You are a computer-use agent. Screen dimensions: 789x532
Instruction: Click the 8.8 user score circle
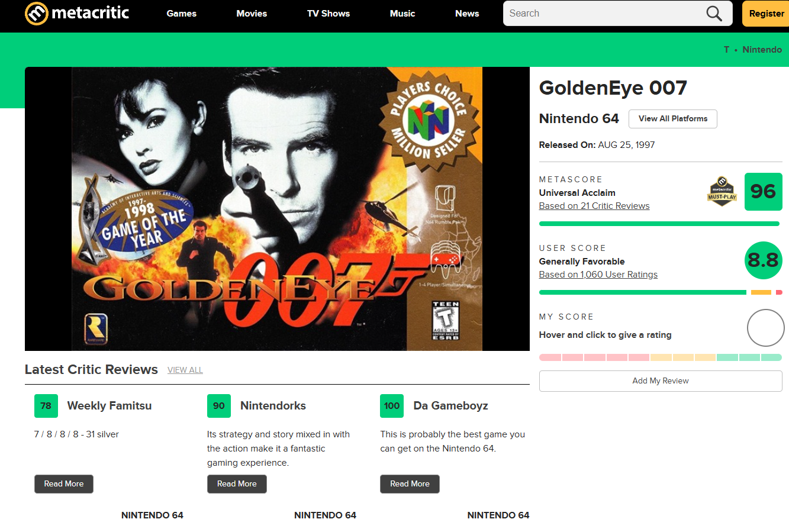763,260
